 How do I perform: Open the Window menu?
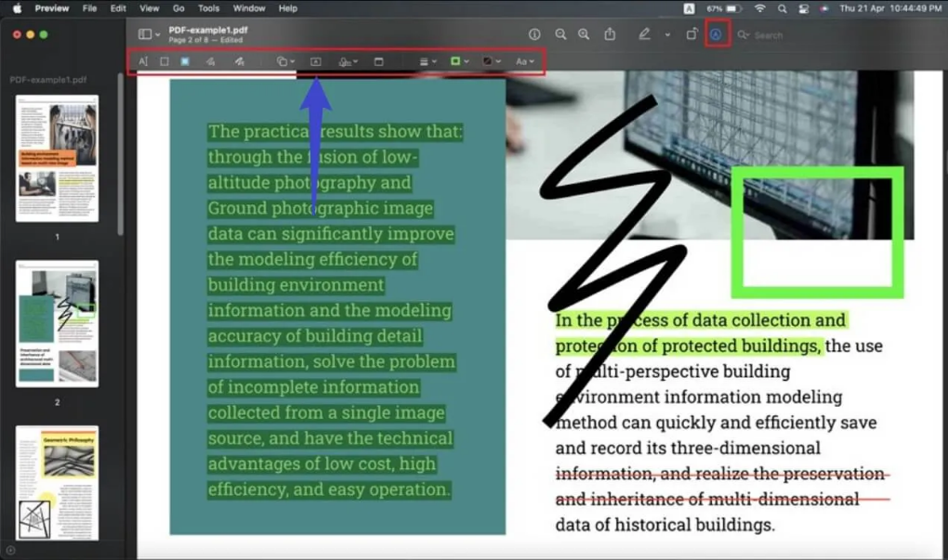click(249, 8)
